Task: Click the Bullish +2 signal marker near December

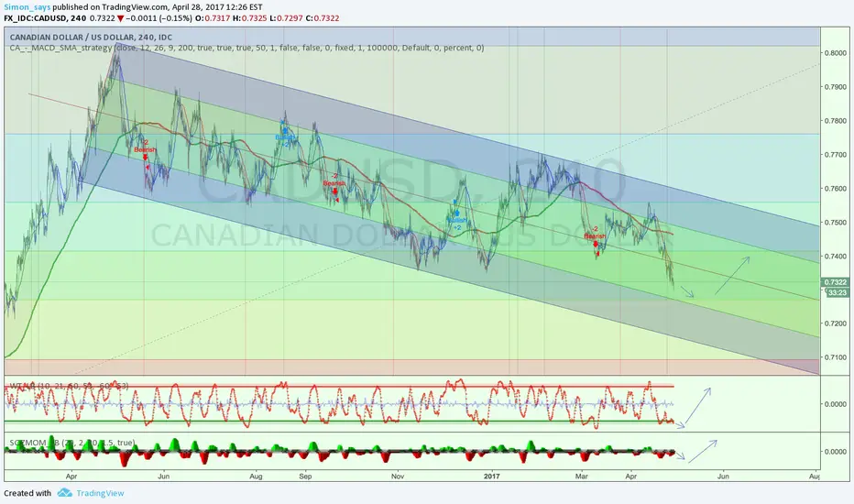Action: (456, 217)
